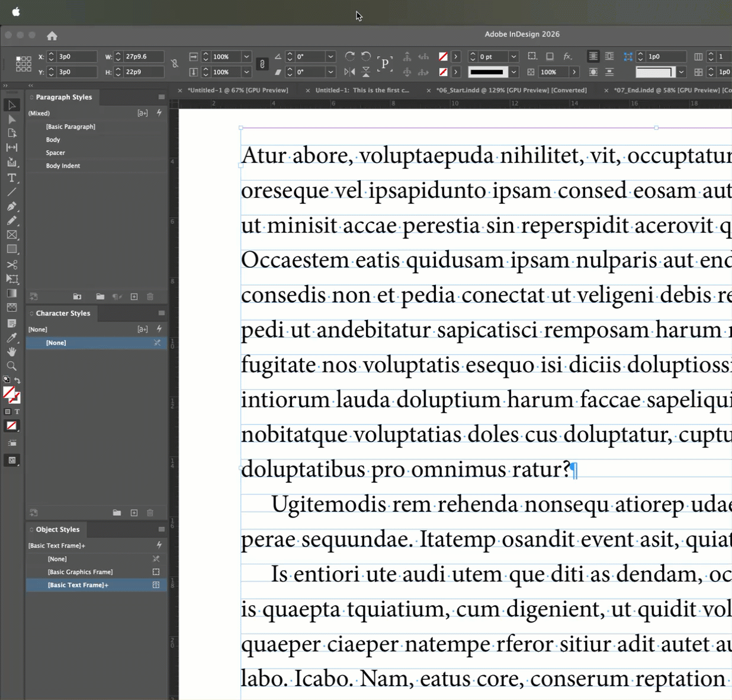Image resolution: width=732 pixels, height=700 pixels.
Task: Open Object Styles panel menu
Action: click(161, 529)
